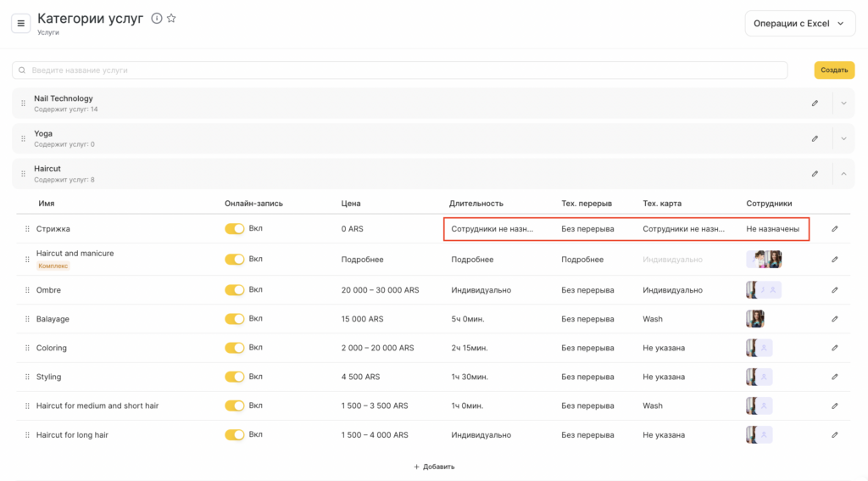Viewport: 868px width, 481px height.
Task: Star the Категории услуг page as favorite
Action: tap(171, 19)
